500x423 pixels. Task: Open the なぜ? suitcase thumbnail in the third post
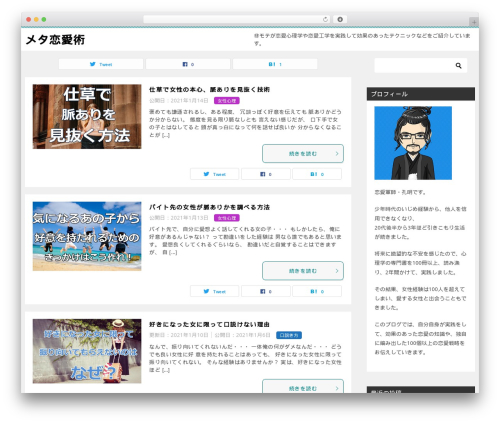pos(87,351)
